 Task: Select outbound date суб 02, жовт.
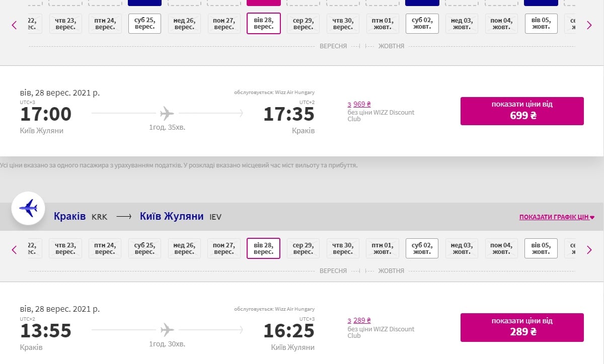[422, 24]
